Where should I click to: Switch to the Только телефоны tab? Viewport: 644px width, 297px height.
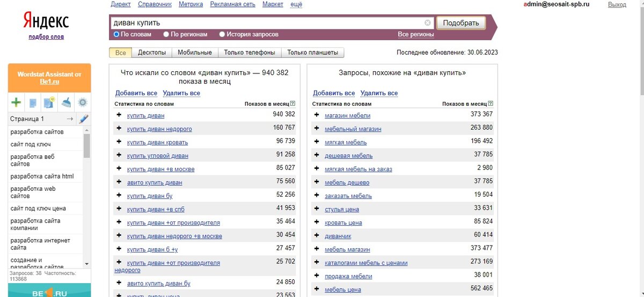click(250, 53)
